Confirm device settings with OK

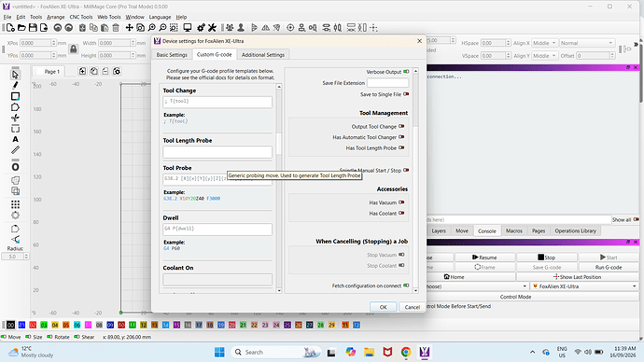pos(384,307)
